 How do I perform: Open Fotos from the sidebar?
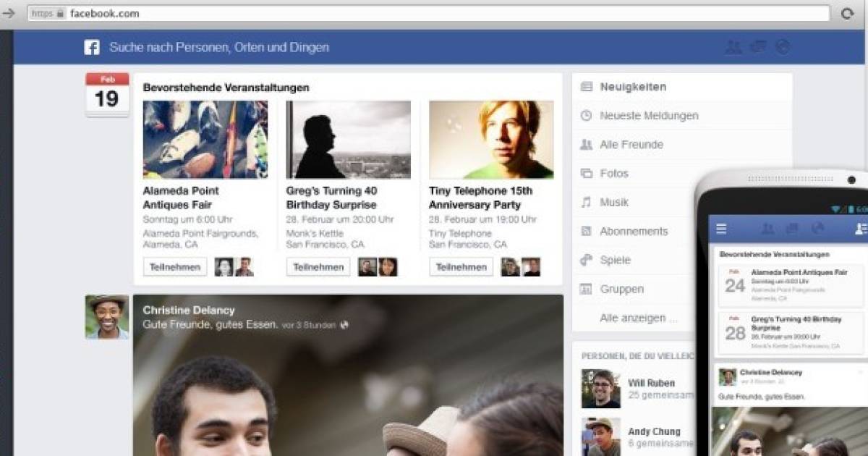616,173
